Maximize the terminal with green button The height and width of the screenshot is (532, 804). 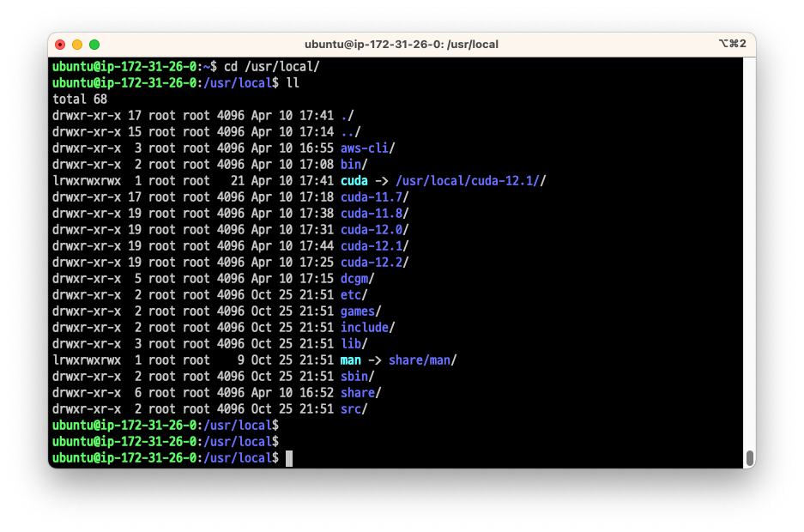coord(94,45)
